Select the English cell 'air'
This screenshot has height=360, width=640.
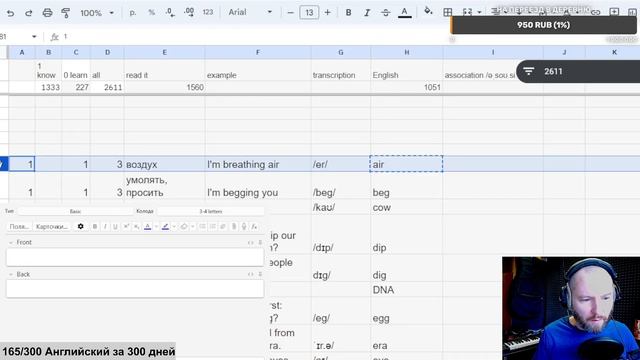pos(407,164)
